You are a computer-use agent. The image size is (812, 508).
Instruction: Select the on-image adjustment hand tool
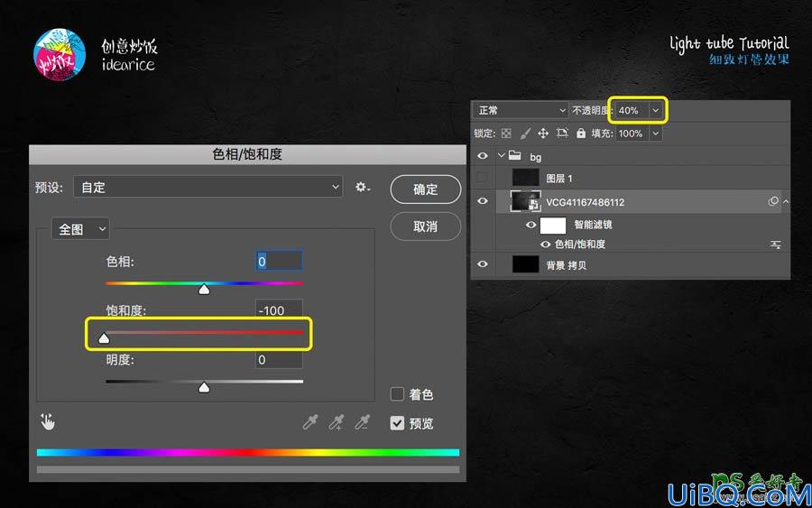(48, 421)
